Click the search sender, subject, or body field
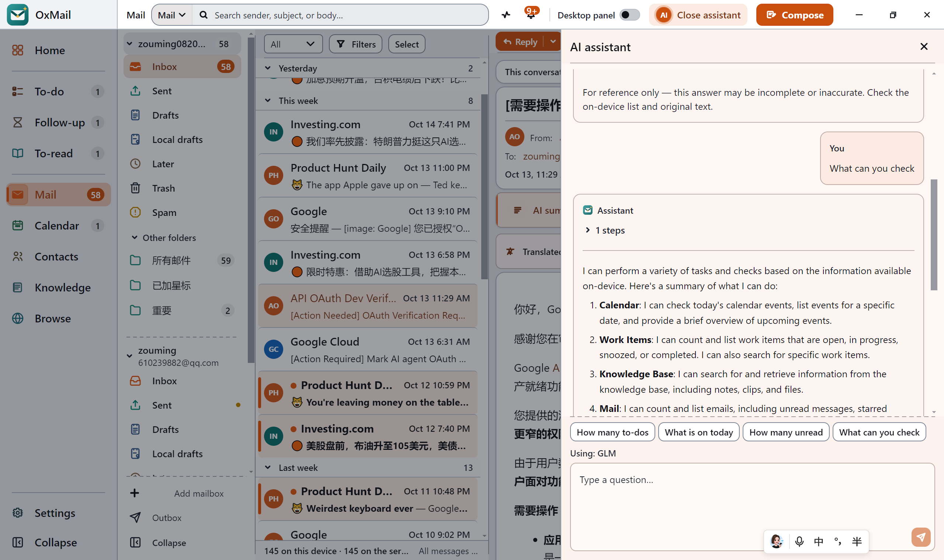 pyautogui.click(x=340, y=15)
